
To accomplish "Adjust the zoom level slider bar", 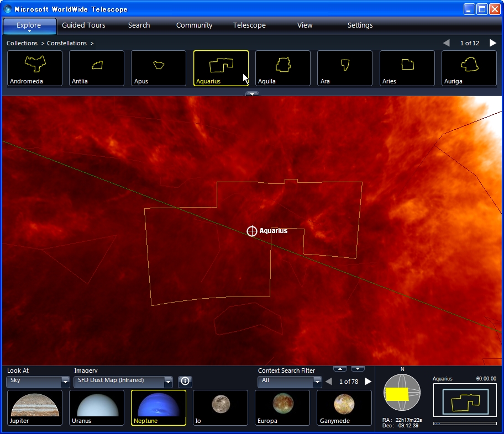I will click(x=465, y=424).
